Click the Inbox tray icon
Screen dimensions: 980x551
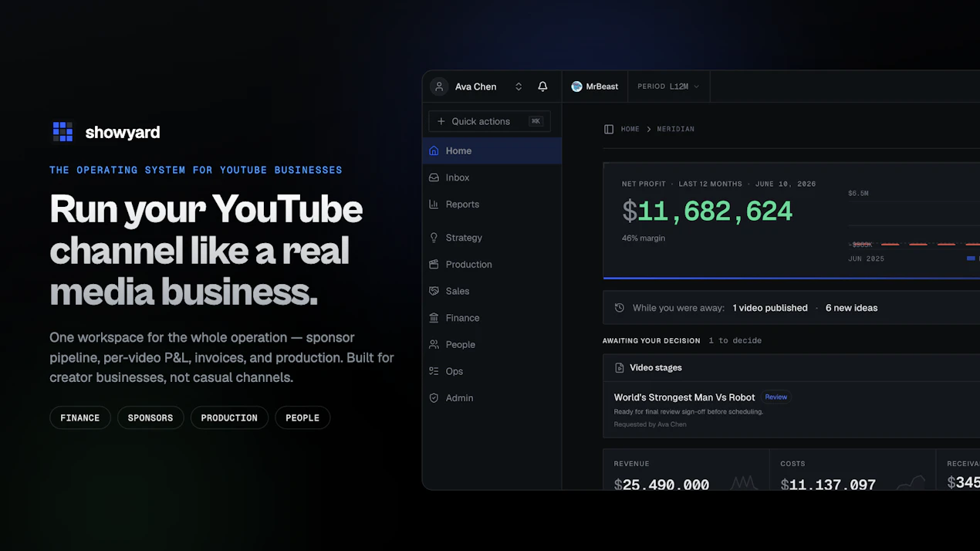pyautogui.click(x=434, y=177)
